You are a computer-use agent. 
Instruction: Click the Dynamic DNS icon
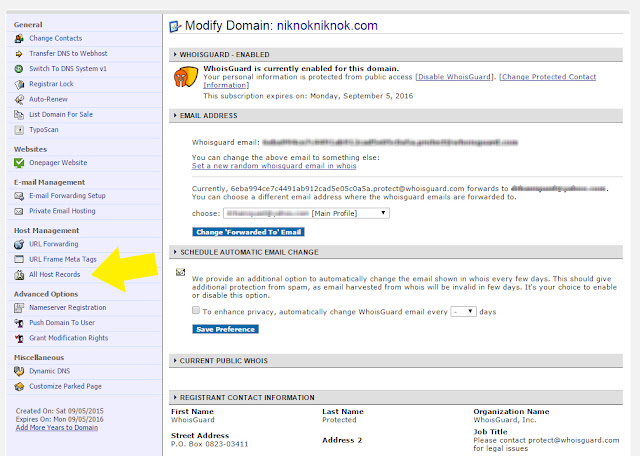[x=19, y=371]
